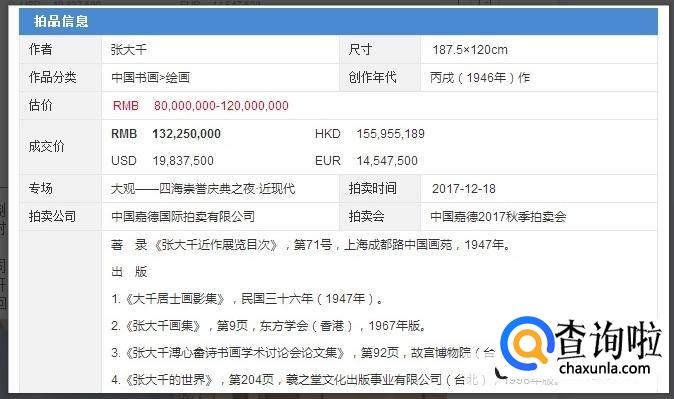
Task: Select creation year 丙戌（1946年）作
Action: pyautogui.click(x=480, y=78)
